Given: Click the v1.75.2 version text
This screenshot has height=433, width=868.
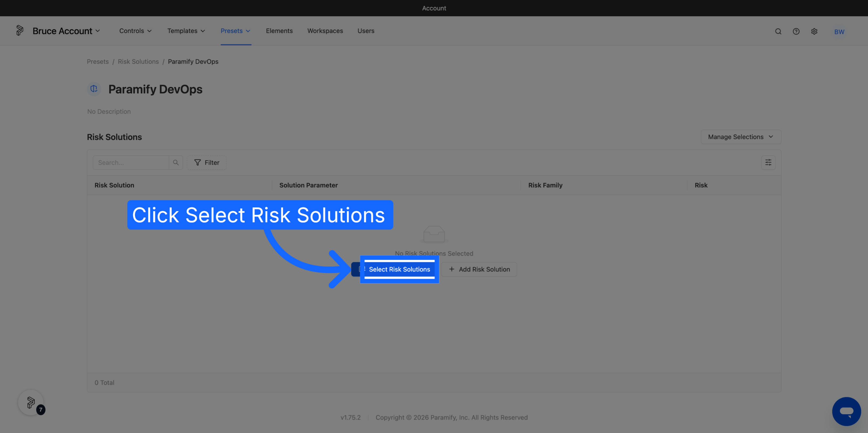Looking at the screenshot, I should click(x=351, y=417).
